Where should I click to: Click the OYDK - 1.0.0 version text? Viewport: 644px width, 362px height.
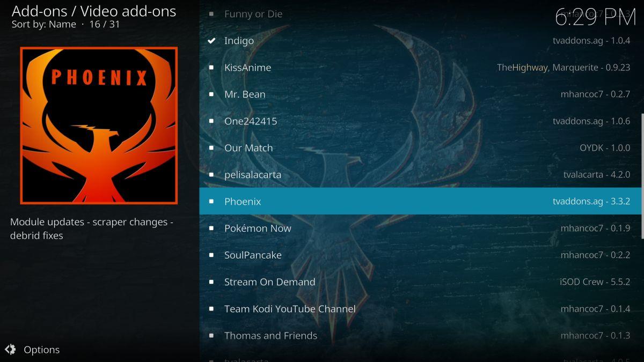point(605,148)
